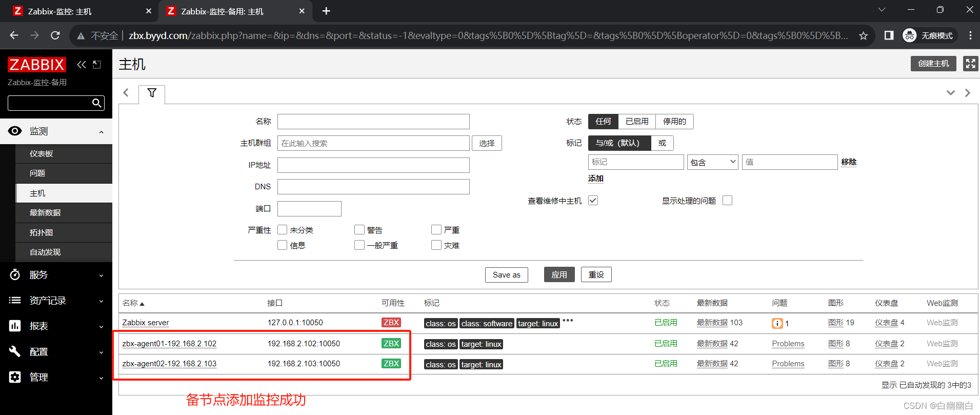Open the 包含 tag operator dropdown

[713, 162]
